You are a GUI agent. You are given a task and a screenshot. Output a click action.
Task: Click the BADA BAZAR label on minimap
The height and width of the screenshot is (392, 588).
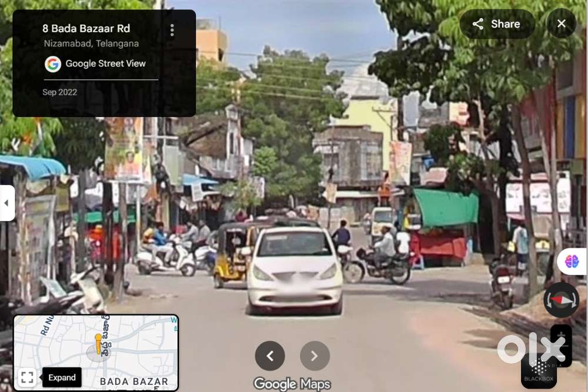(x=135, y=381)
